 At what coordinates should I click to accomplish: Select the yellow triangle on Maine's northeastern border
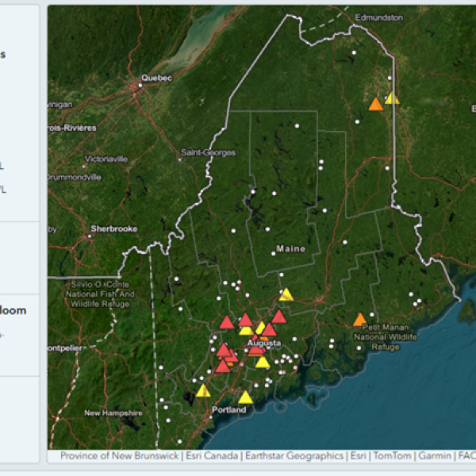tap(392, 98)
